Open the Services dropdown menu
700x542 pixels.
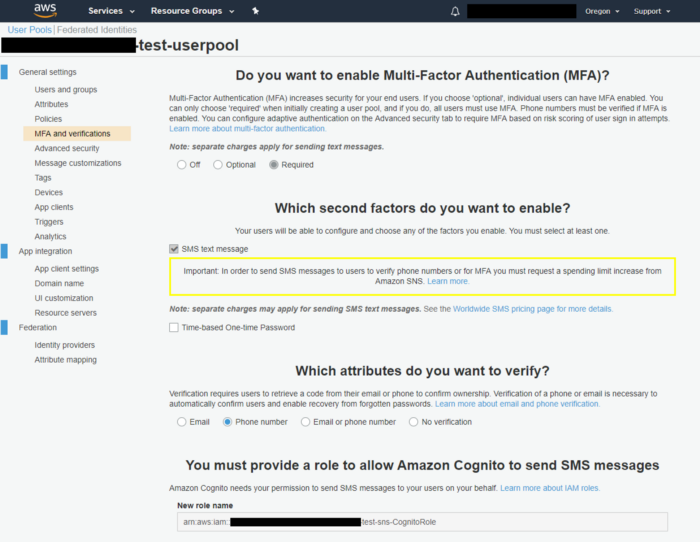111,11
